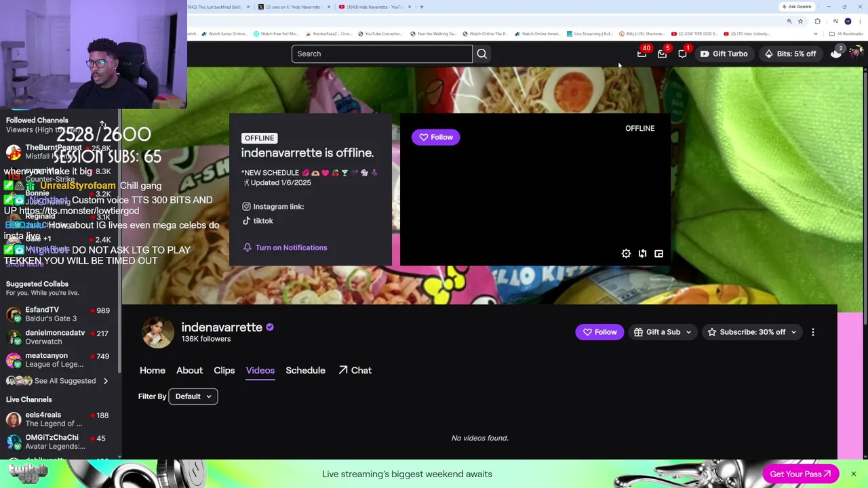Open the Filter By Default dropdown
The height and width of the screenshot is (488, 868).
coord(193,396)
